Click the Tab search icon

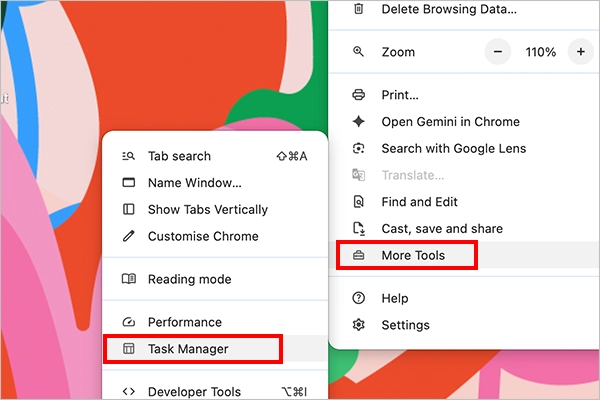tap(128, 156)
